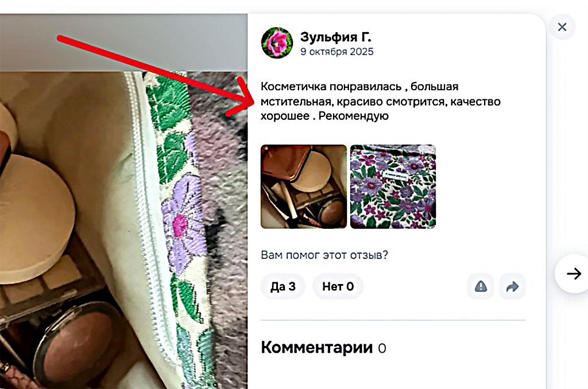Vote 'Да 3' that the review helped
The image size is (588, 389).
click(283, 286)
